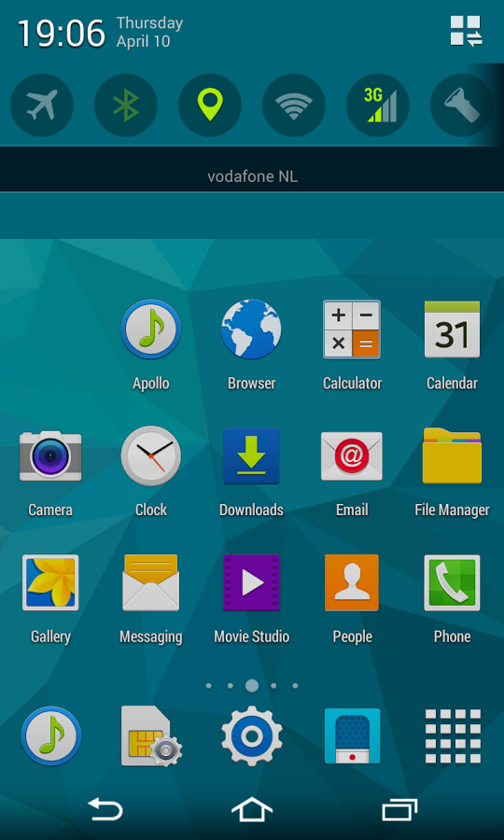The height and width of the screenshot is (840, 504).
Task: Go to the second home screen page dot
Action: (231, 686)
